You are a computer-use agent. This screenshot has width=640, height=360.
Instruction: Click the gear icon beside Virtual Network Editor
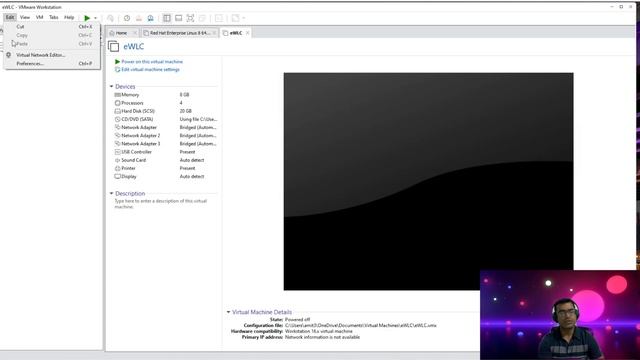[x=9, y=55]
